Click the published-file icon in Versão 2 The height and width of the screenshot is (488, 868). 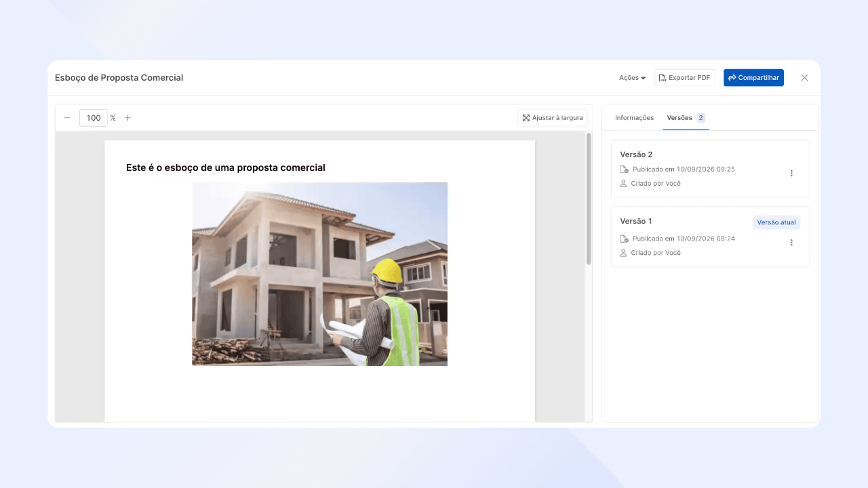tap(624, 169)
